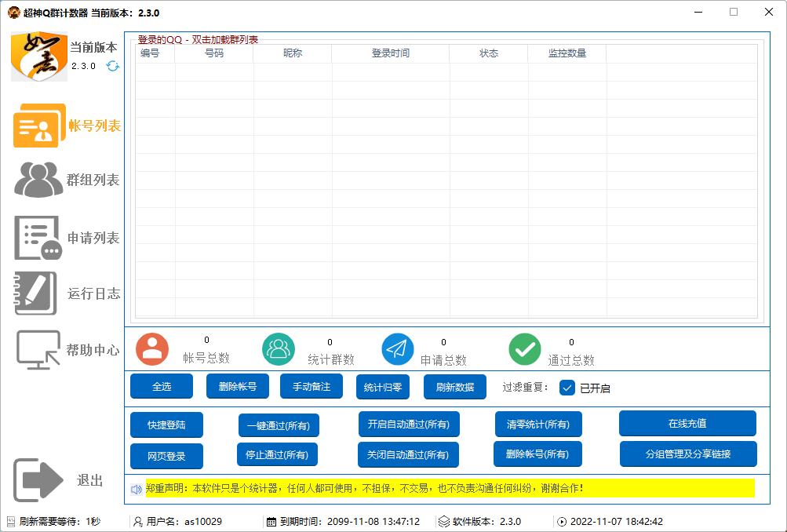The width and height of the screenshot is (787, 532).
Task: Click the 昵称 column header
Action: (x=293, y=53)
